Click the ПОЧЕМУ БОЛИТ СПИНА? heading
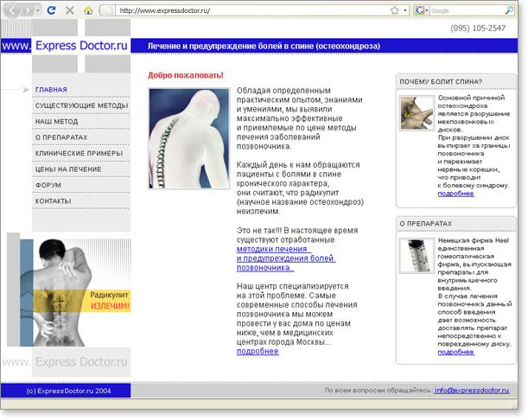This screenshot has width=528, height=420. click(441, 82)
